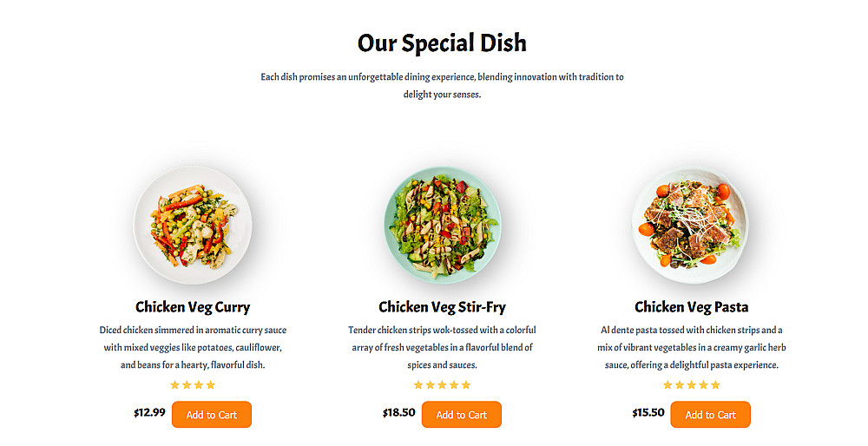Click the Our Special Dish heading
This screenshot has width=868, height=446.
point(442,43)
